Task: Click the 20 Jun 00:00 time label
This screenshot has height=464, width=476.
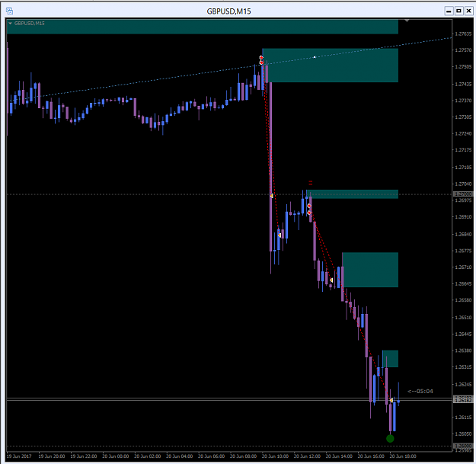Action: click(x=115, y=456)
